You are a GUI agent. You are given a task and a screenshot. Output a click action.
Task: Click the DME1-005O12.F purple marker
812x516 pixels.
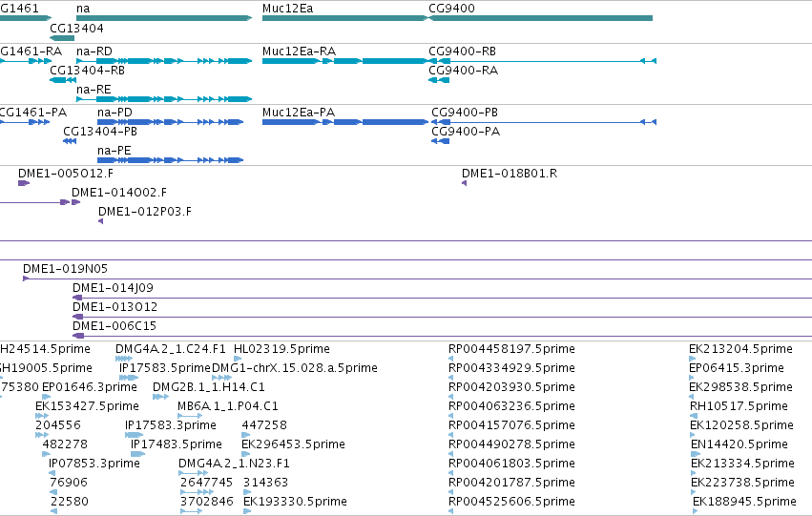pos(24,183)
